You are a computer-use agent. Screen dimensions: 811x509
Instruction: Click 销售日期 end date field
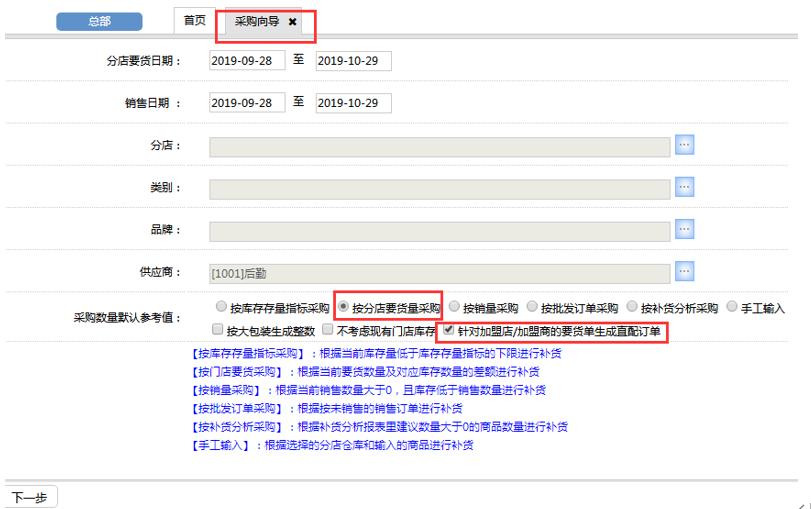click(353, 103)
